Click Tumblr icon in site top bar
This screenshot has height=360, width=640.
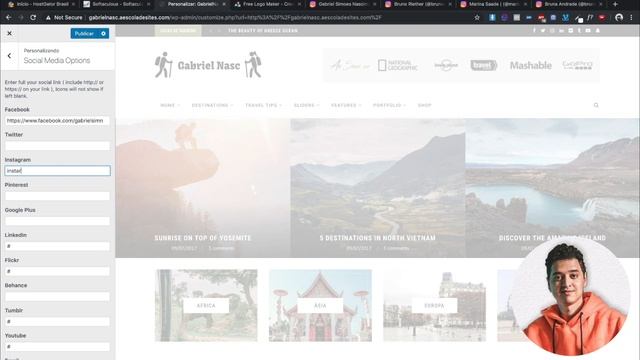tap(579, 31)
